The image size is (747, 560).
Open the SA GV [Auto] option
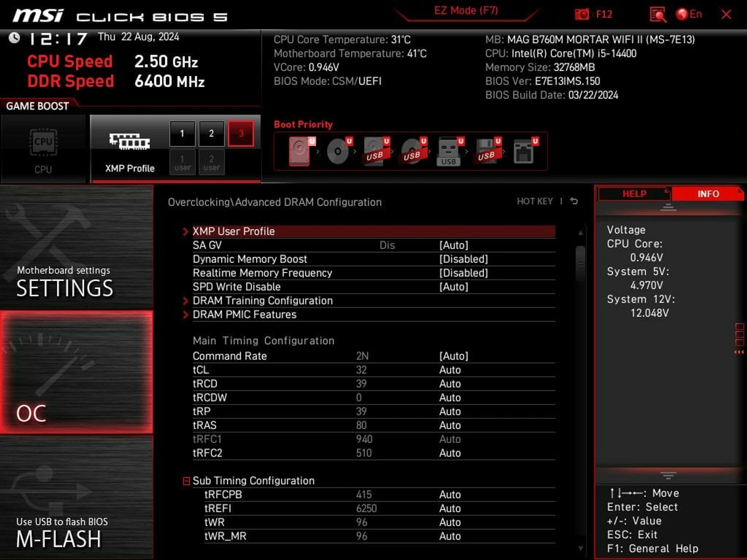[454, 245]
